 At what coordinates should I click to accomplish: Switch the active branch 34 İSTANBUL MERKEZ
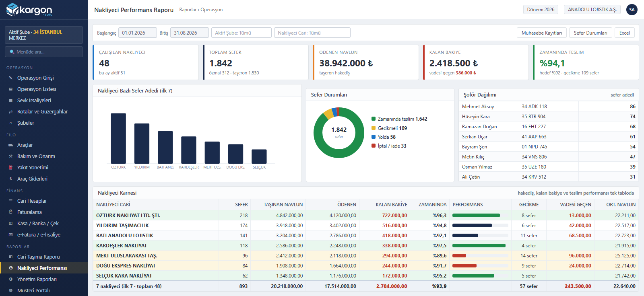click(x=44, y=35)
